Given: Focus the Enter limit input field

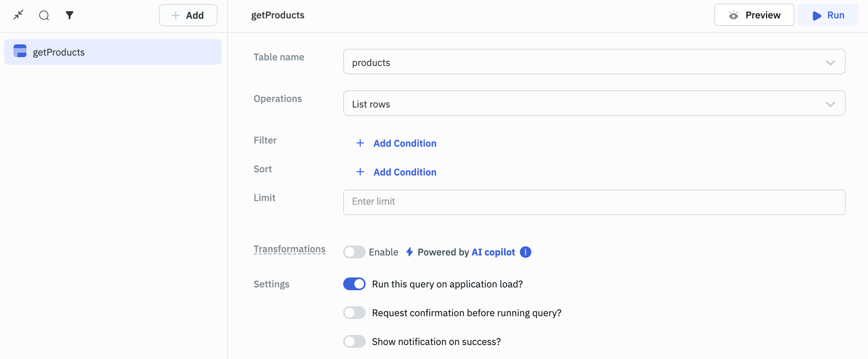Looking at the screenshot, I should tap(594, 202).
